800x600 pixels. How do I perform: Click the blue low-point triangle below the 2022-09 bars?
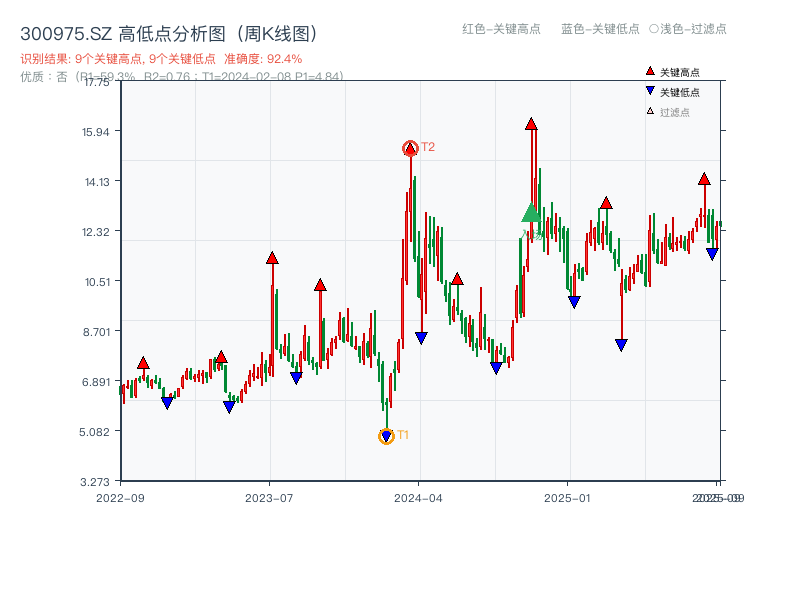pos(166,404)
